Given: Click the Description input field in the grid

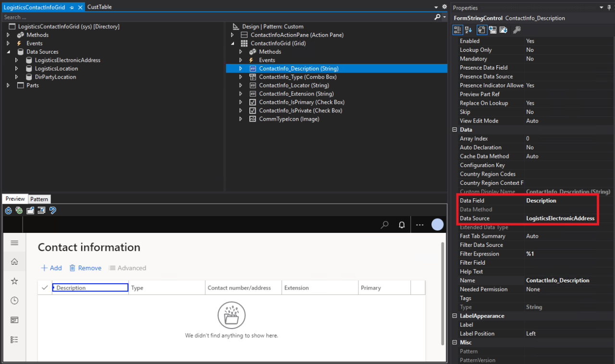Looking at the screenshot, I should 90,287.
